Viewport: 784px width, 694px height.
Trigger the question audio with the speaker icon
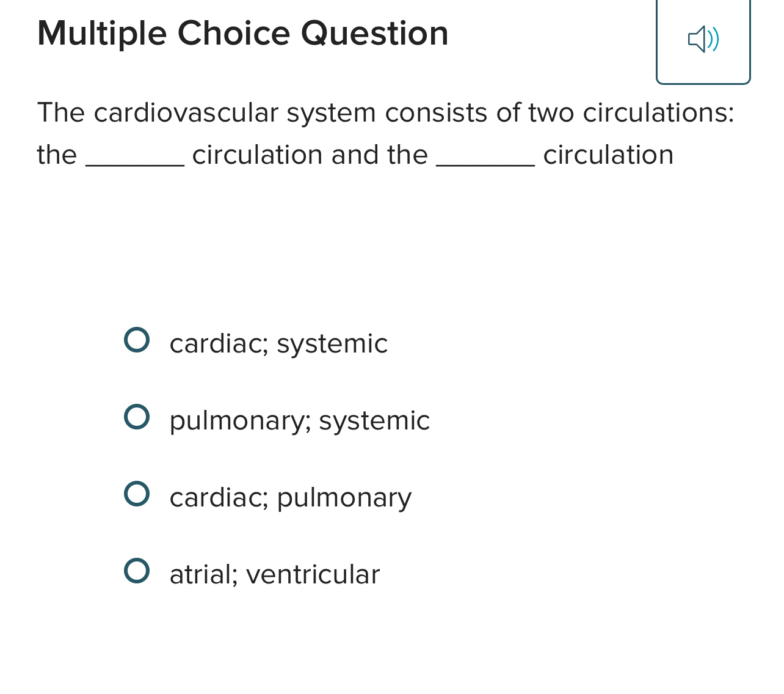click(x=703, y=39)
